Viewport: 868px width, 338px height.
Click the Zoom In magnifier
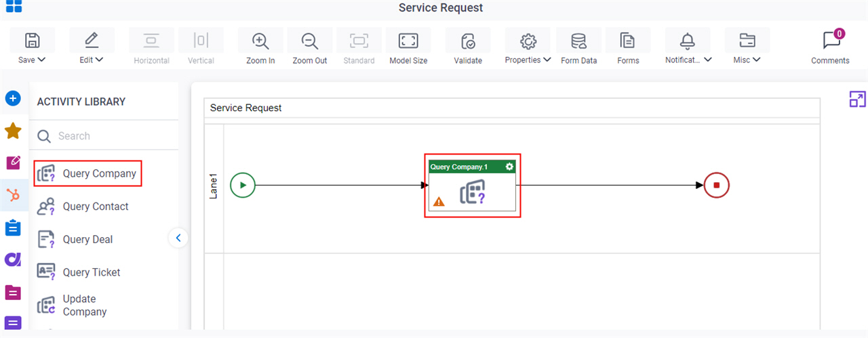click(x=260, y=41)
